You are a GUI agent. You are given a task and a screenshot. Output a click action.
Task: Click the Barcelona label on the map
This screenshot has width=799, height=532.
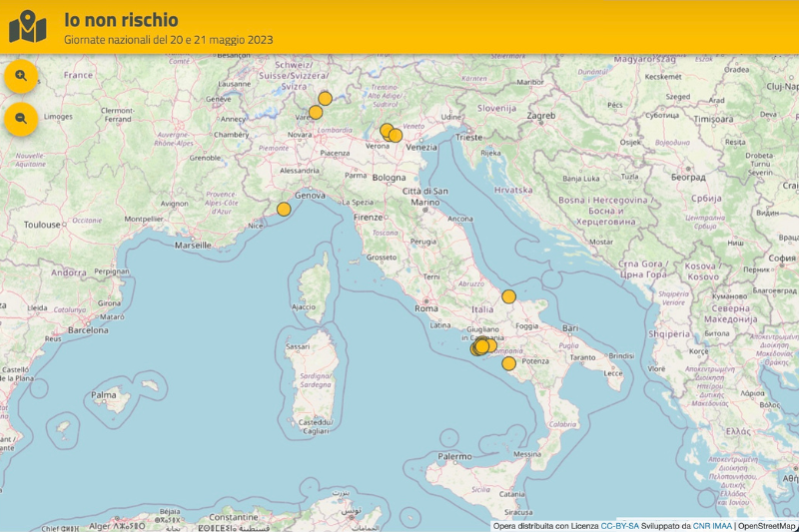pos(88,329)
